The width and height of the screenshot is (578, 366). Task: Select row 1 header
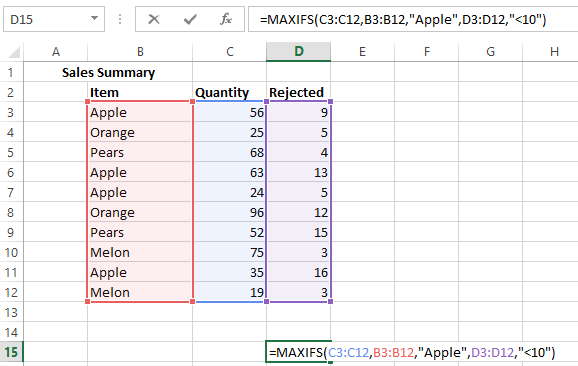coord(11,72)
